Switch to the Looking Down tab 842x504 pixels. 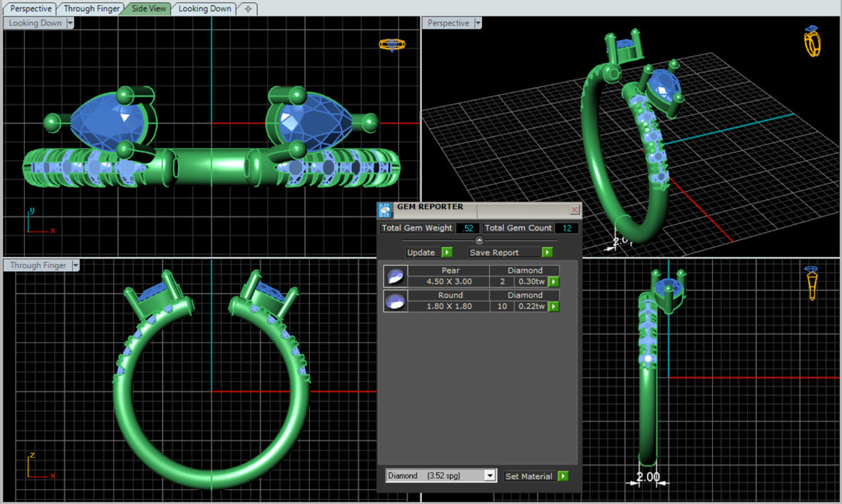(204, 9)
